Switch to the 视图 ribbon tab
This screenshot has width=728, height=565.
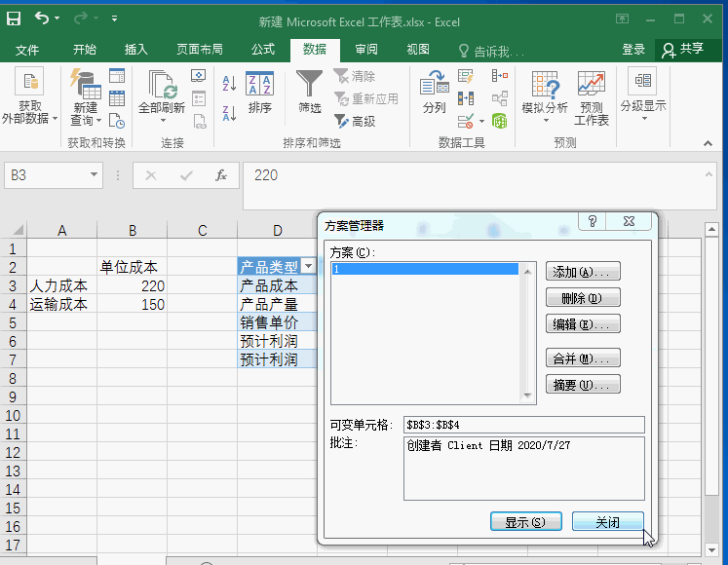[418, 50]
